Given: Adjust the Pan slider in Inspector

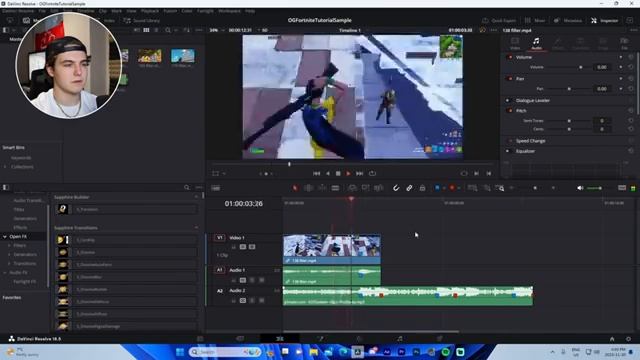Looking at the screenshot, I should click(569, 89).
